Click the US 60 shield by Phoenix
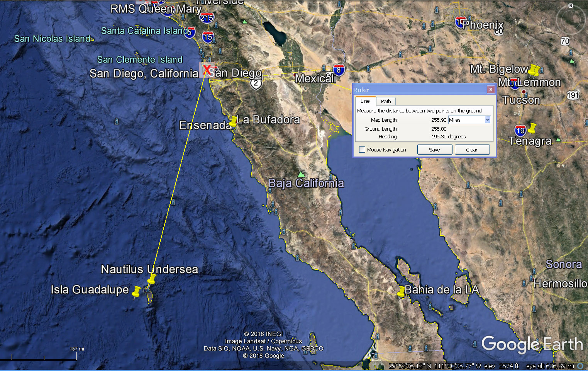 pos(499,31)
